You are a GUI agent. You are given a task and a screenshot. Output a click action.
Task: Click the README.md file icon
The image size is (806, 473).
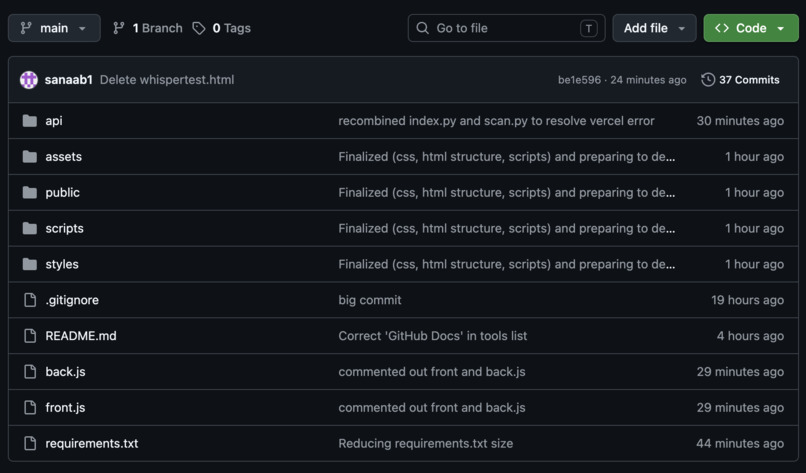pos(30,336)
